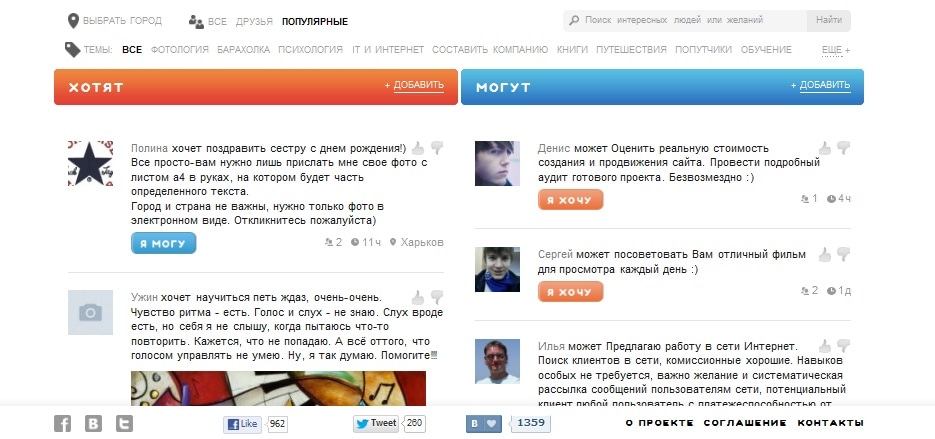
Task: Open the О ПРОЕКТЕ footer link
Action: coord(660,423)
